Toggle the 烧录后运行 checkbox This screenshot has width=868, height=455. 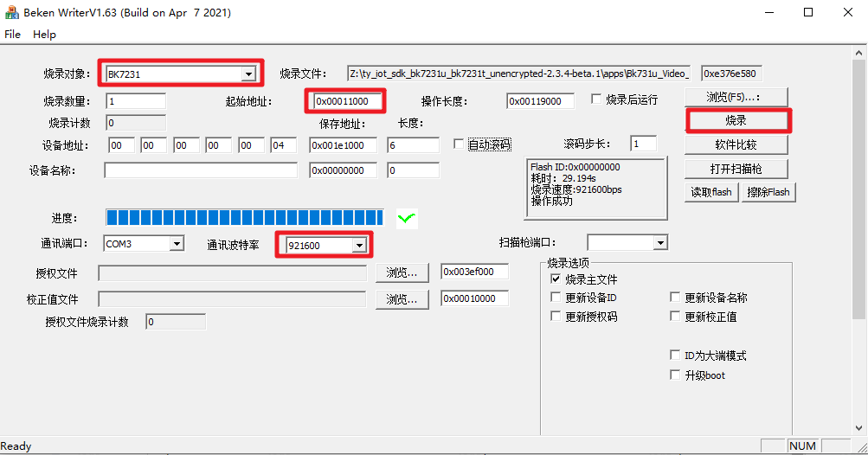pos(596,99)
